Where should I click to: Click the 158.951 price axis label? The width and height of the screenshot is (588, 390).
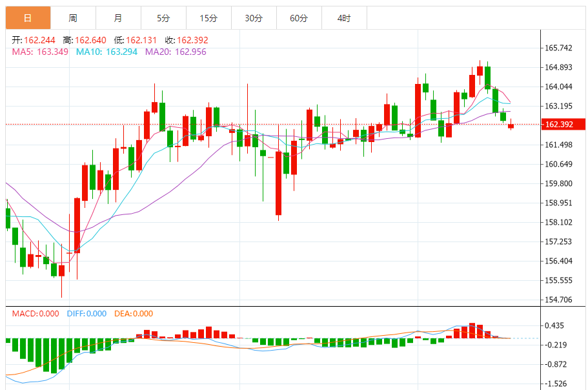[x=558, y=203]
